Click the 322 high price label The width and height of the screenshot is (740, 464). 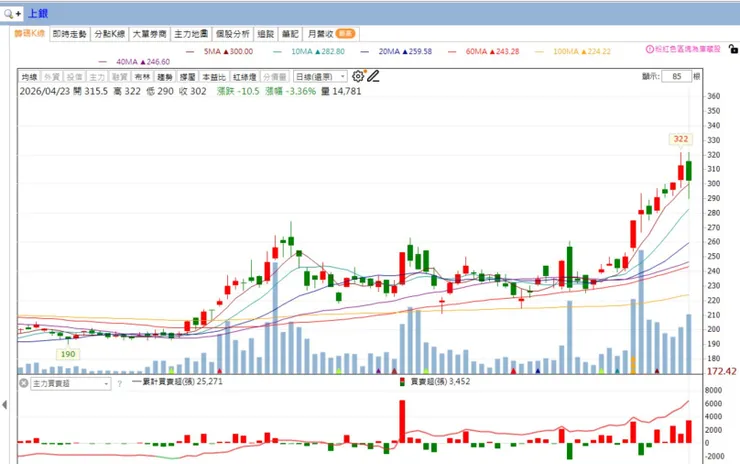pyautogui.click(x=681, y=139)
